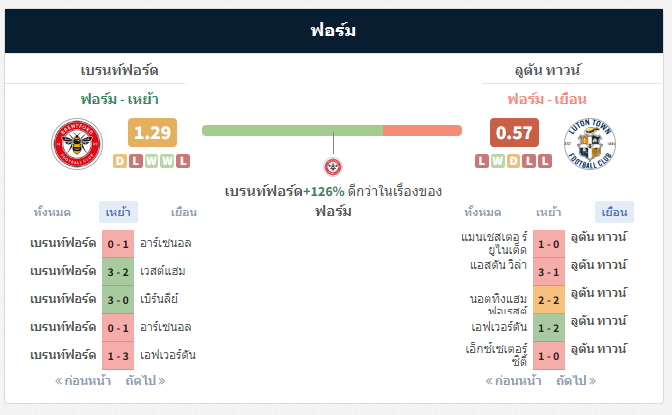
Task: Open เอฟเวอร์ตัน 1-2 Luton match score
Action: (x=549, y=328)
